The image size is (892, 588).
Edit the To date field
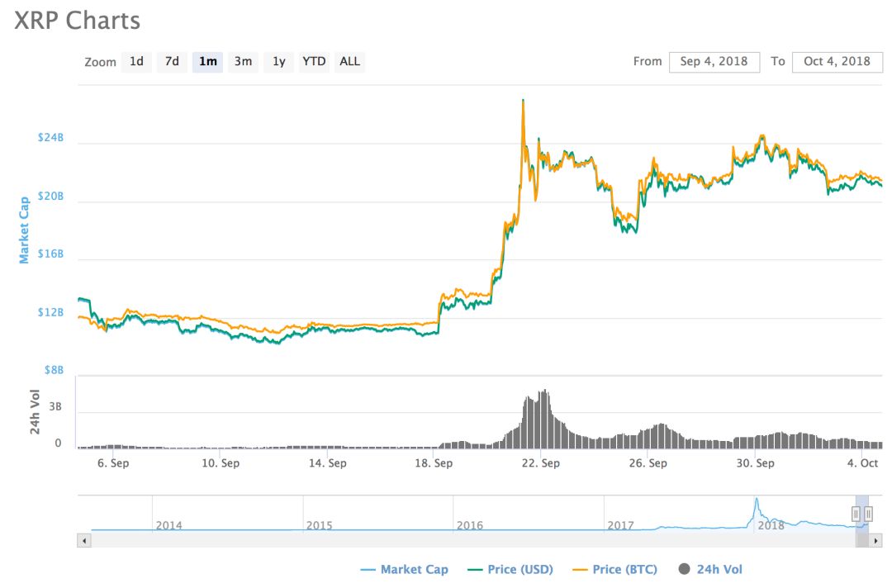point(837,61)
